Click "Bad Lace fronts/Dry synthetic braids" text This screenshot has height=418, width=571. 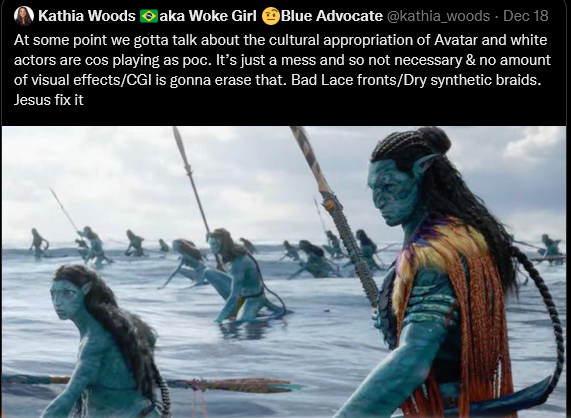415,80
